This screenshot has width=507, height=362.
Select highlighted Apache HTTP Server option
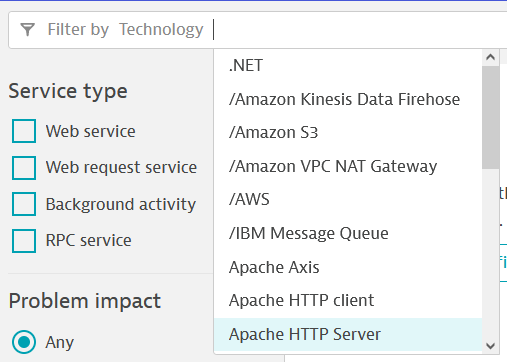[348, 334]
